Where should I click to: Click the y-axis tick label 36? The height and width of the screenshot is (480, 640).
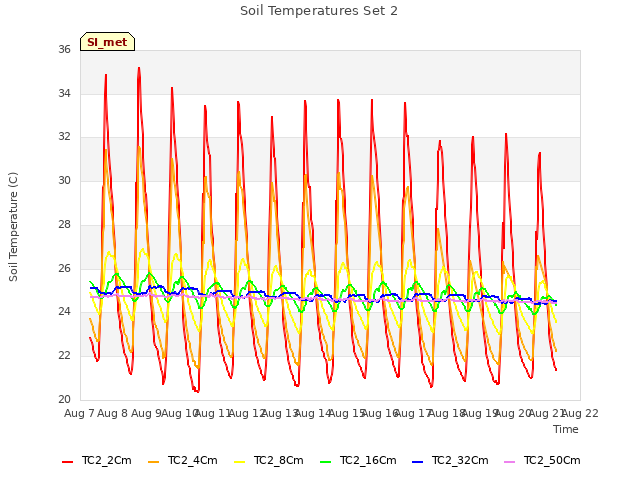tap(64, 49)
